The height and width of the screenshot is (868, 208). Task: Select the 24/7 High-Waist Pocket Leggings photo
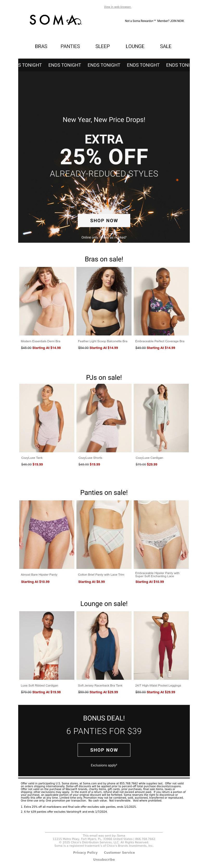[x=161, y=645]
